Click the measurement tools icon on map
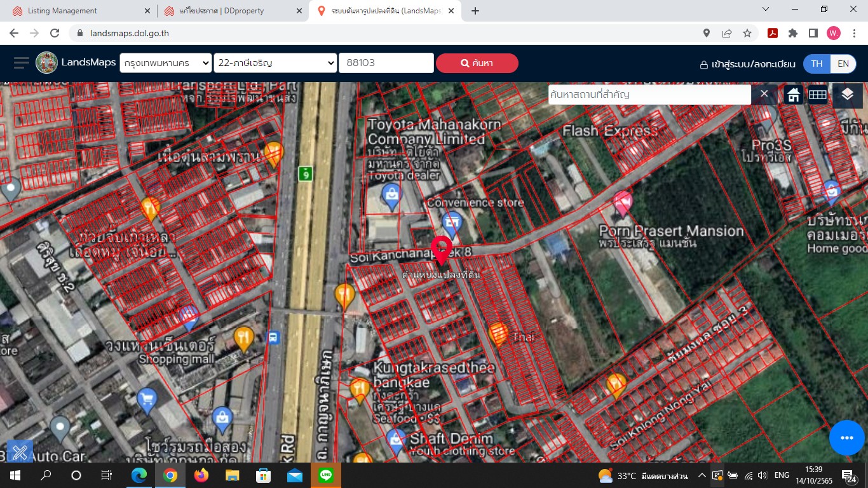Viewport: 868px width, 488px height. point(20,451)
